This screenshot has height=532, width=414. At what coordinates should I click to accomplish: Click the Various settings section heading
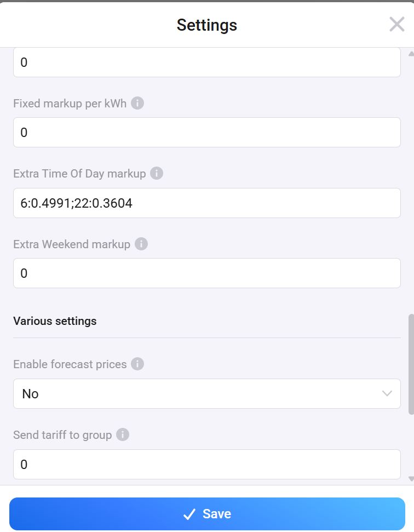pyautogui.click(x=55, y=321)
